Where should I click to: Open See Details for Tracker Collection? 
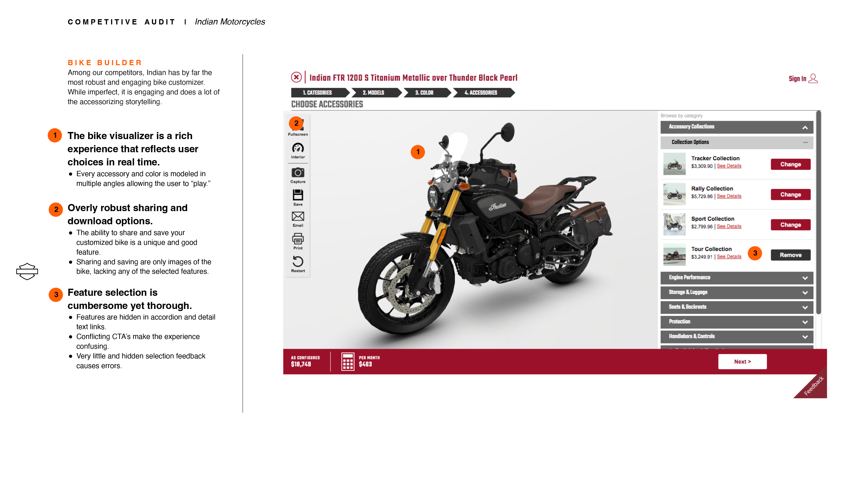(729, 166)
